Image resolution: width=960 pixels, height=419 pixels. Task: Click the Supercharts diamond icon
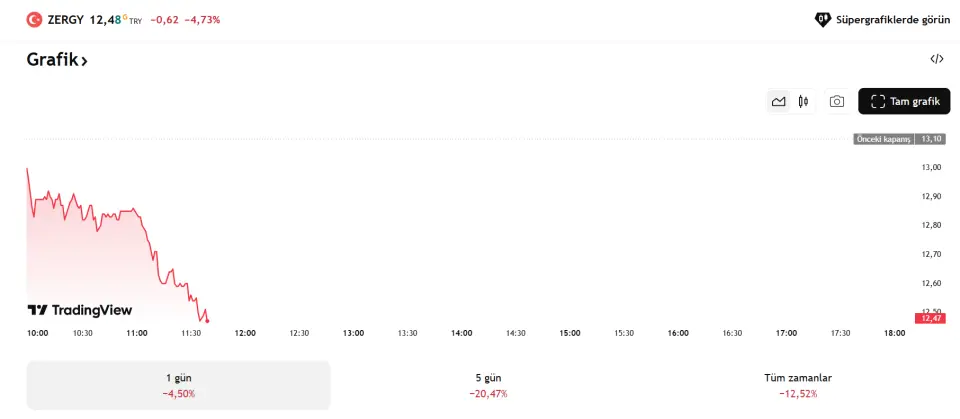[823, 19]
